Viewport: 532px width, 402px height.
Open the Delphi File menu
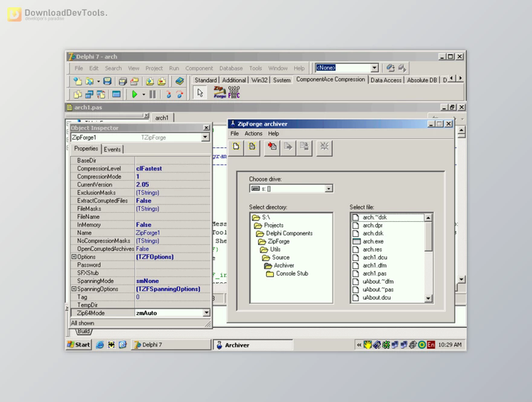[79, 68]
